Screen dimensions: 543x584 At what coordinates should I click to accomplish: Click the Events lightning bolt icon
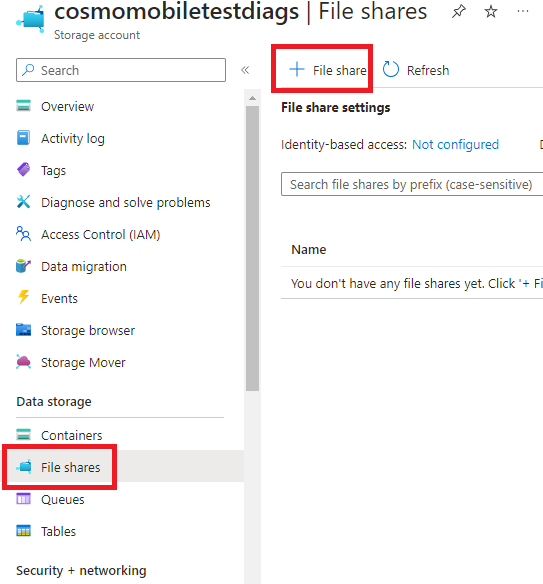point(23,297)
